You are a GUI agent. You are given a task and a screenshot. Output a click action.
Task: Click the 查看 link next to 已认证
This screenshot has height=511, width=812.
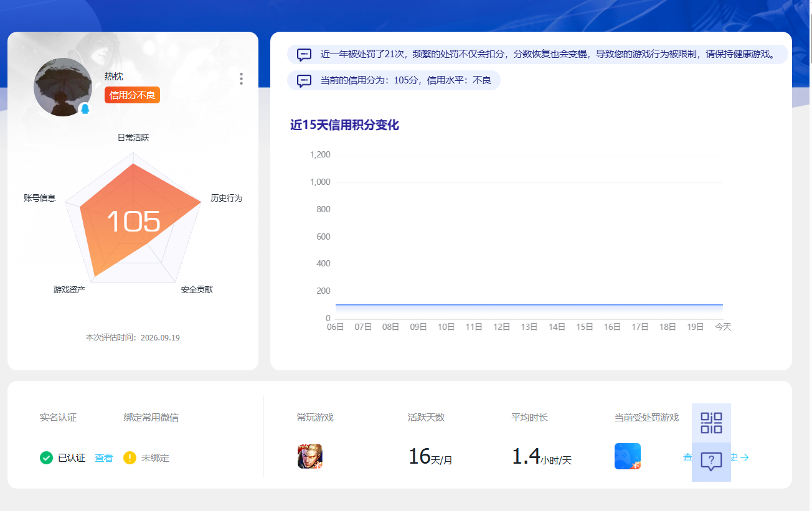(x=104, y=458)
